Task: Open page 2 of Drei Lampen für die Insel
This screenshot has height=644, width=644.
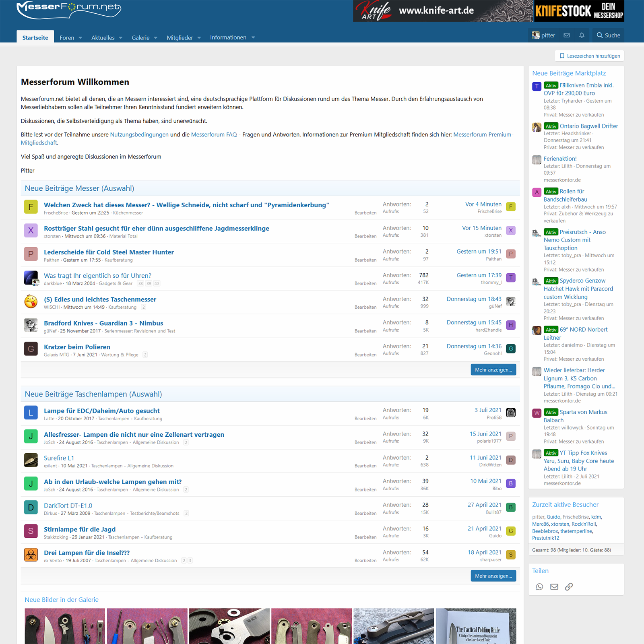Action: click(184, 560)
